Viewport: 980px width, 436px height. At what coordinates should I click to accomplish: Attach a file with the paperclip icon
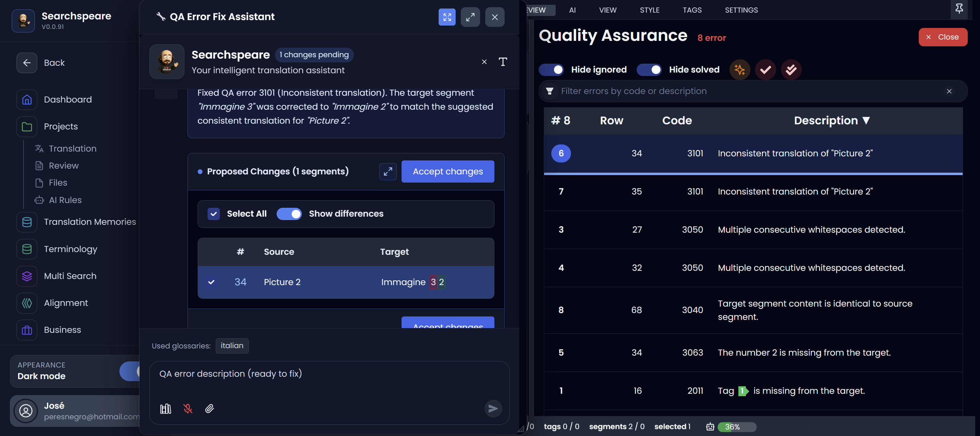tap(210, 409)
